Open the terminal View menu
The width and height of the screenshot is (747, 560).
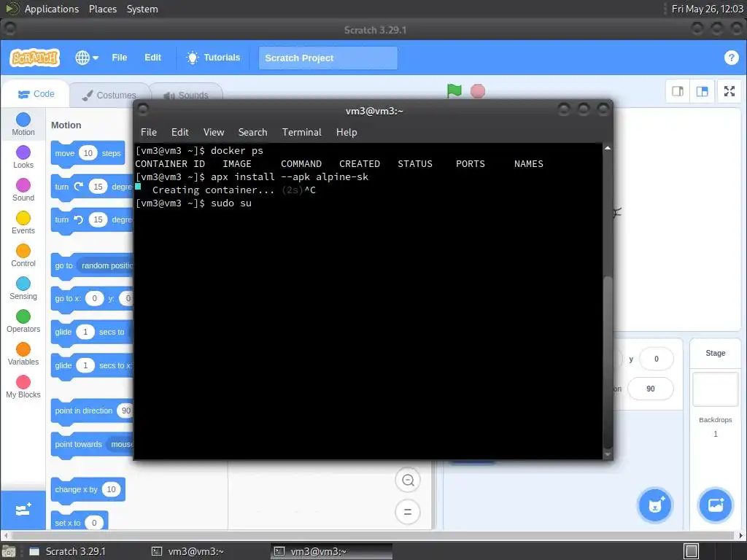(214, 132)
